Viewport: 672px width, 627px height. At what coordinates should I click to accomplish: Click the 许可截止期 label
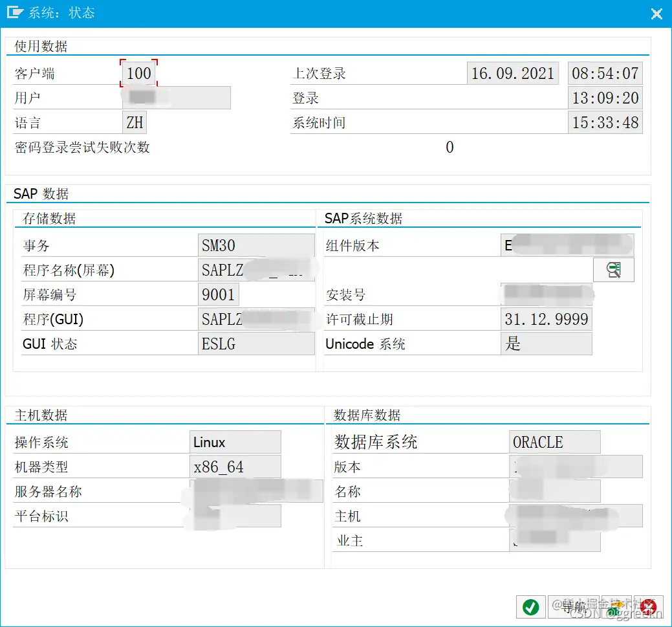[x=360, y=320]
